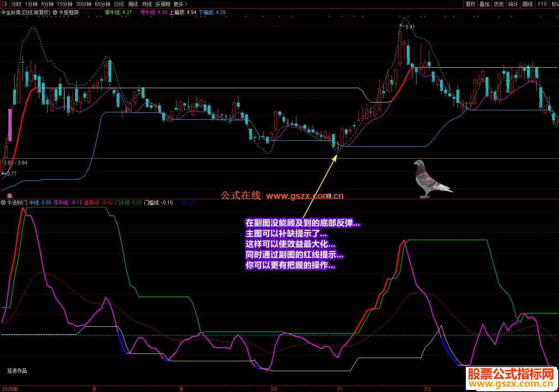The width and height of the screenshot is (559, 392).
Task: Toggle the panel layout icon in the top-left corner
Action: tap(5, 4)
